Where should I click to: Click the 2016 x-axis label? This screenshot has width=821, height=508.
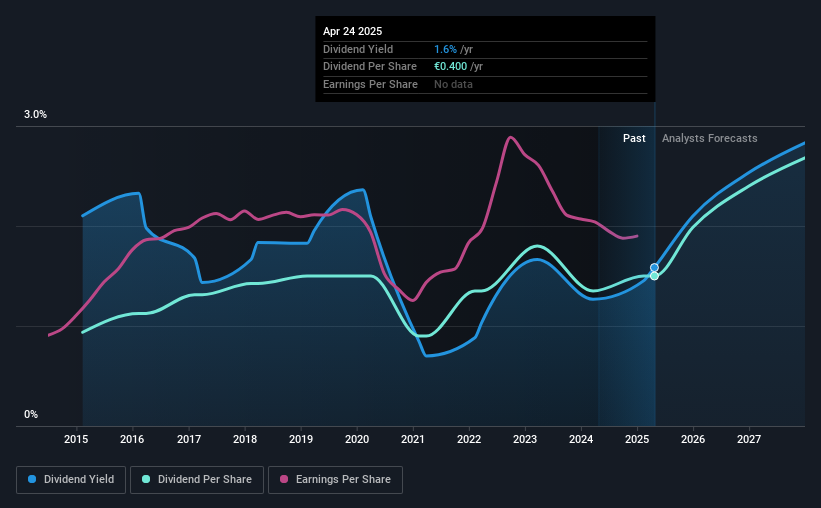coord(132,439)
